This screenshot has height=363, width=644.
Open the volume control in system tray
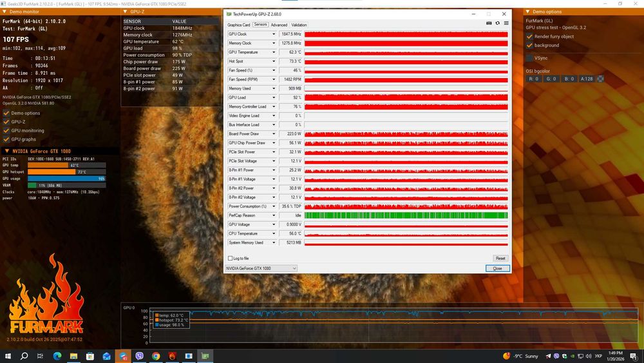[x=588, y=356]
